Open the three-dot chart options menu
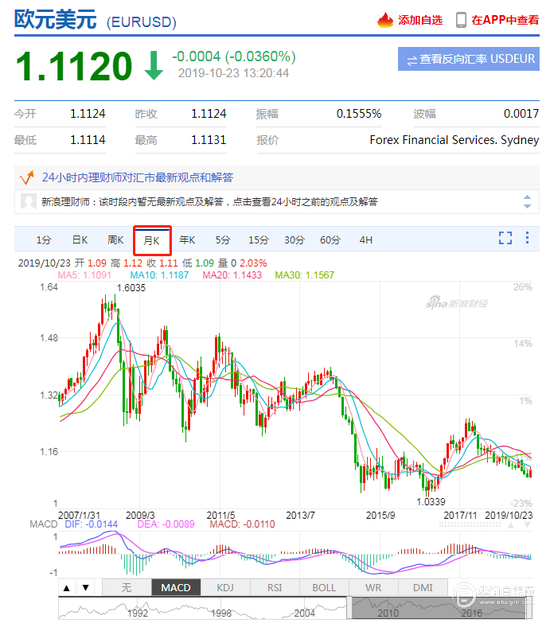 527,238
